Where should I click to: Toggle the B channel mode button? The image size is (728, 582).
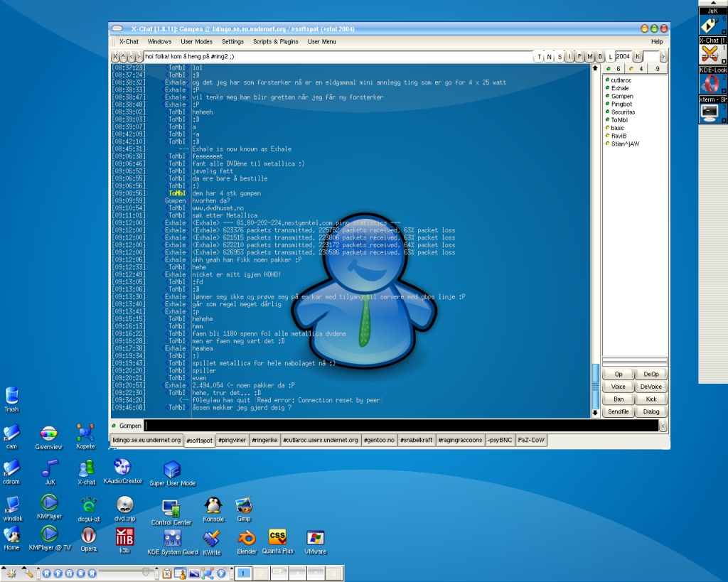(x=600, y=57)
